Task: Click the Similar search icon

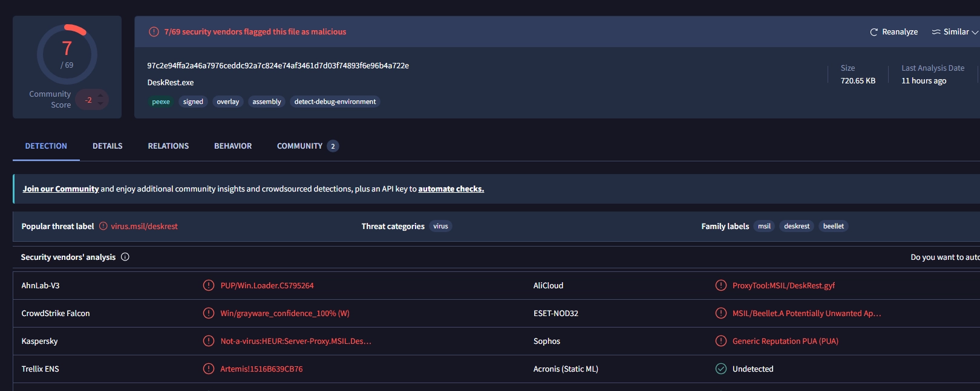Action: coord(936,32)
